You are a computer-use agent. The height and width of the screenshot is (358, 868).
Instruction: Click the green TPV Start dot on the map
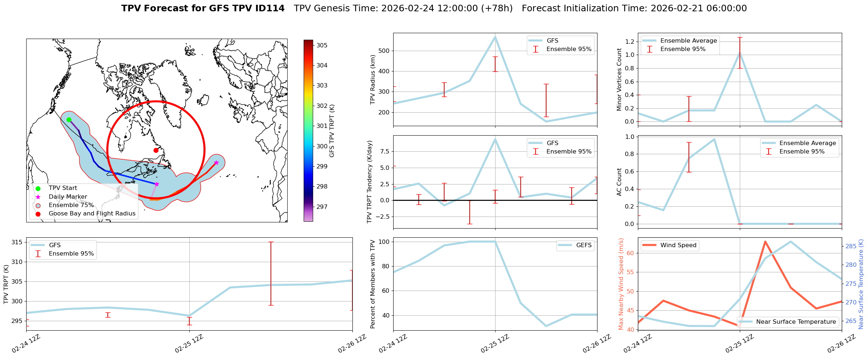pos(69,120)
